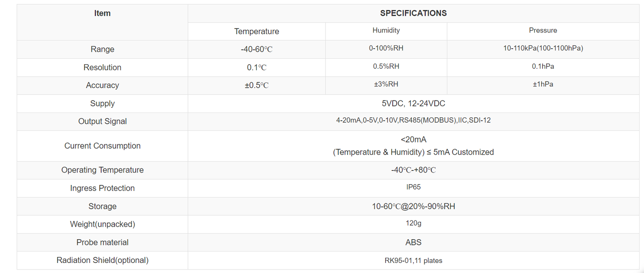Select the Humidity column heading
This screenshot has width=644, height=273.
pos(386,31)
